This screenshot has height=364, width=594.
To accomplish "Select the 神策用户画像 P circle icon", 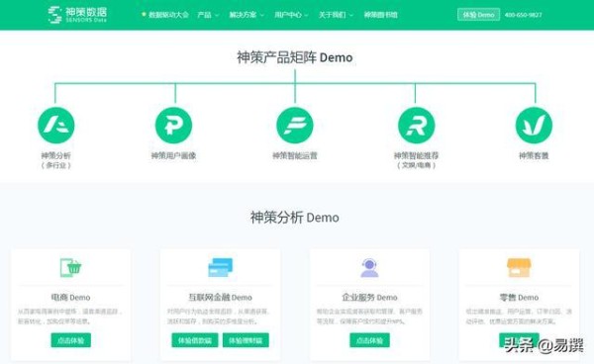I will [173, 126].
